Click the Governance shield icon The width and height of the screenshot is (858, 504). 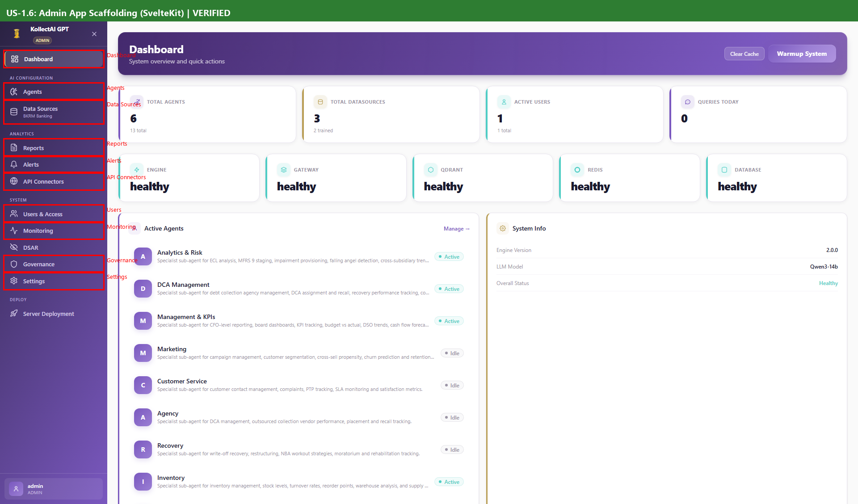14,264
